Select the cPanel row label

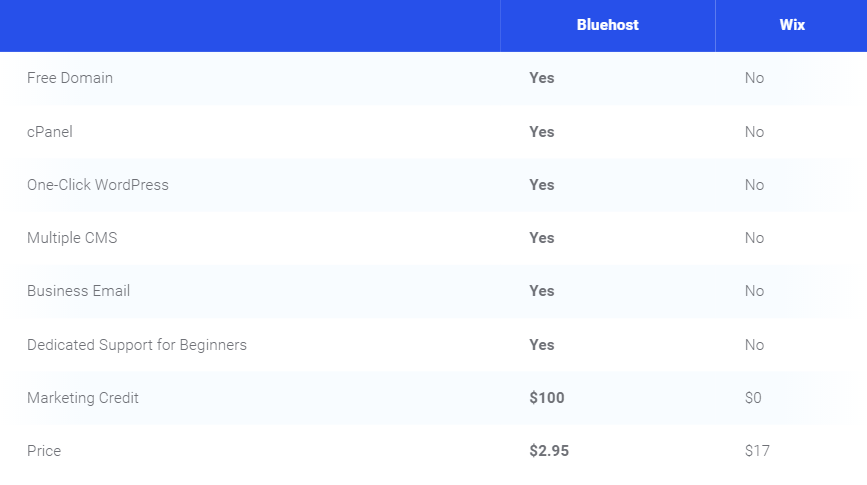pyautogui.click(x=50, y=132)
